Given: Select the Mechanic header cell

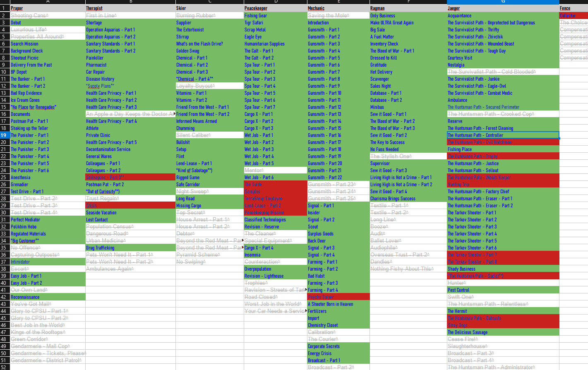Looking at the screenshot, I should (x=338, y=8).
